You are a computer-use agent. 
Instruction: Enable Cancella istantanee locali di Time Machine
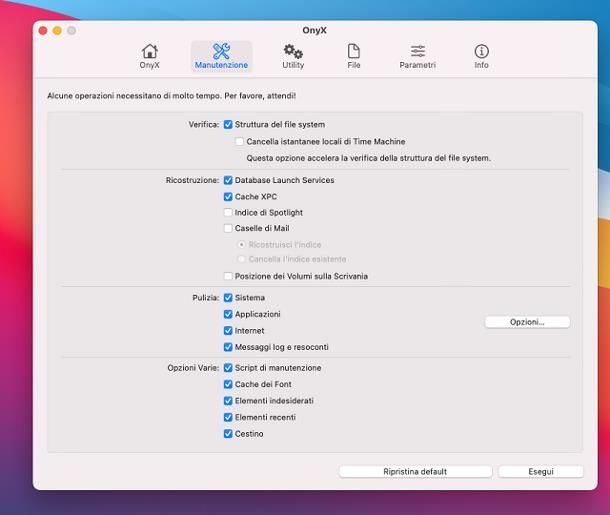tap(240, 141)
